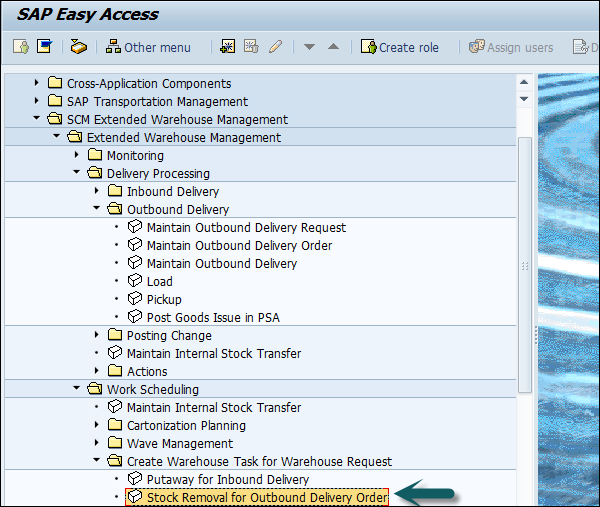Click the Posting Change folder icon
Screen dimensions: 600x507
click(x=115, y=334)
